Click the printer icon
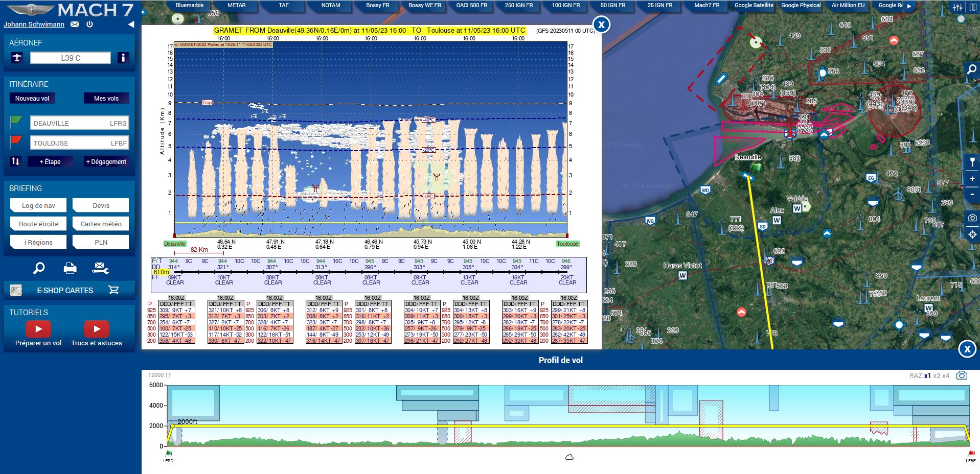The image size is (980, 474). 70,268
